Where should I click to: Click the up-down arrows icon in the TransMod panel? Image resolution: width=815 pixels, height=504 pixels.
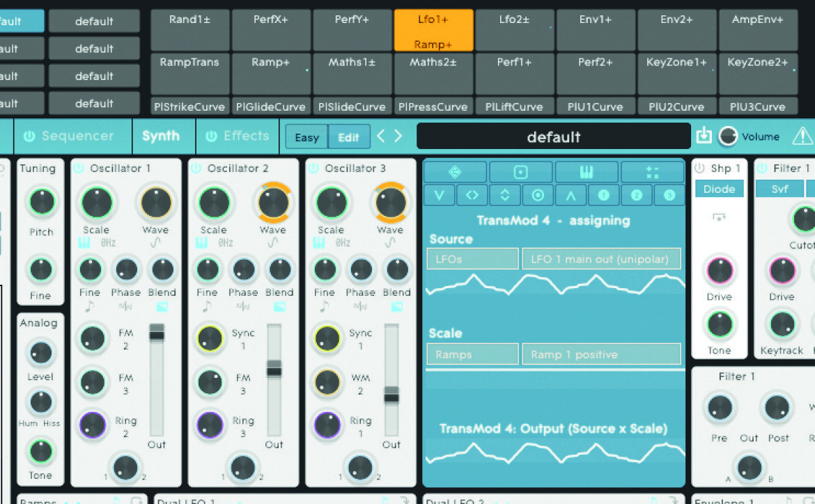505,196
